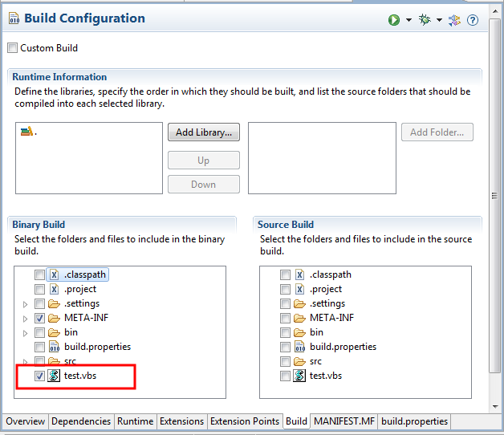The height and width of the screenshot is (435, 504).
Task: Open the MANIFEST.MF tab
Action: point(343,421)
